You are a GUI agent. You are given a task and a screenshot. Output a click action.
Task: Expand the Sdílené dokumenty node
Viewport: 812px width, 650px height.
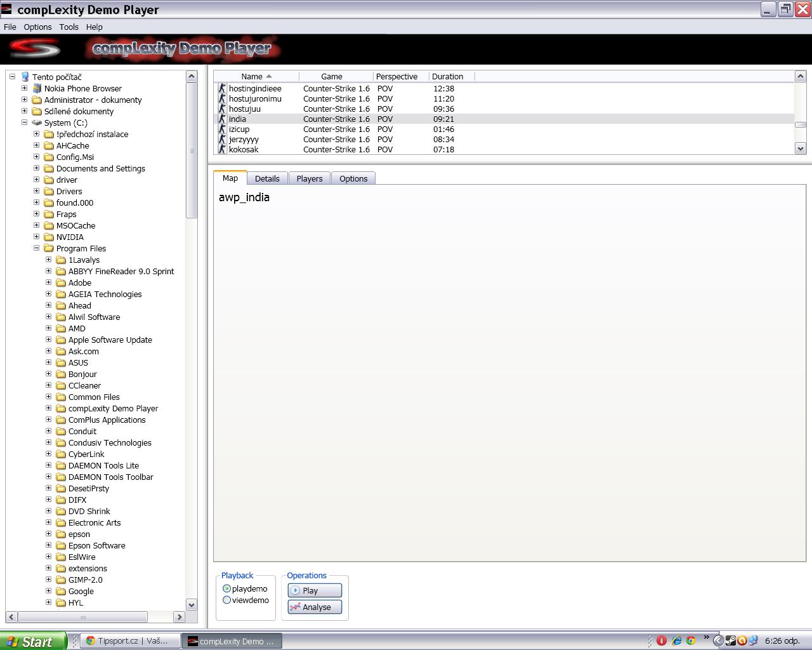pyautogui.click(x=24, y=111)
